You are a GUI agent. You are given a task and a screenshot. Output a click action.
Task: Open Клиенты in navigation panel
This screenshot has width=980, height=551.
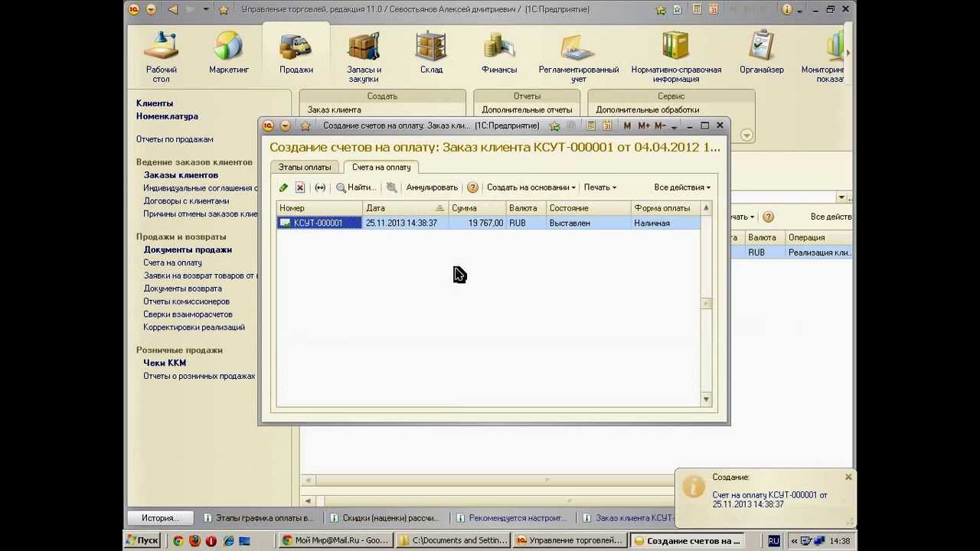(155, 103)
